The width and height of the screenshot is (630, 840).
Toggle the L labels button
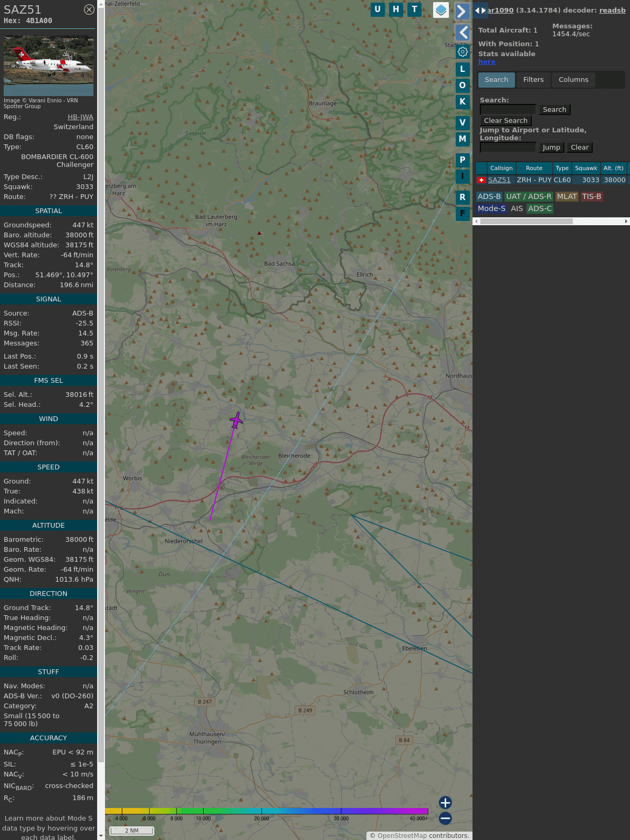463,69
